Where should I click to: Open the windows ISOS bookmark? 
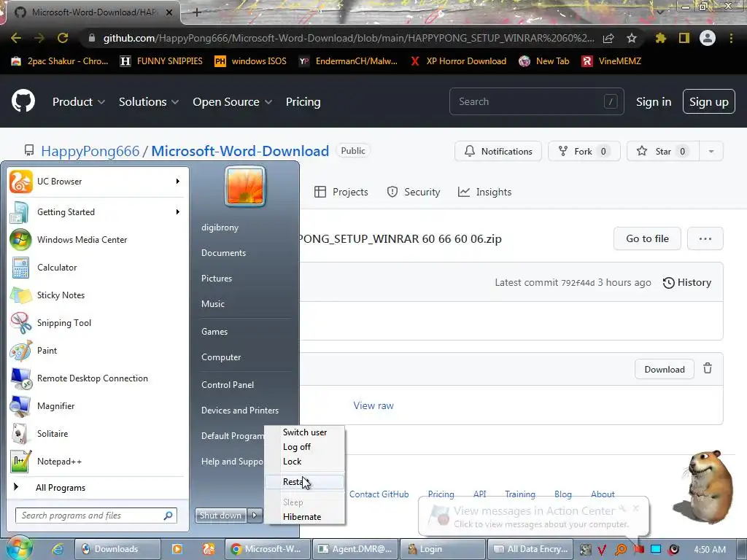click(x=251, y=61)
